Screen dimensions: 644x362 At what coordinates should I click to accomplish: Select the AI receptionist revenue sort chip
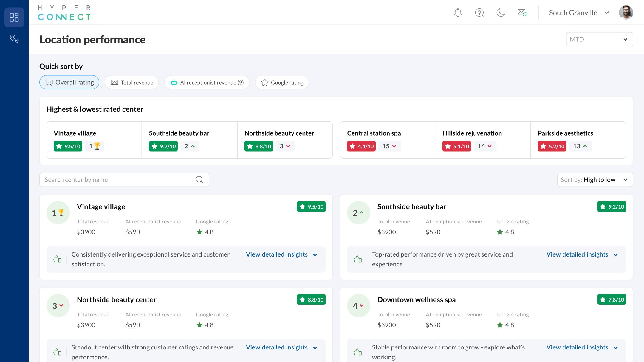[x=207, y=82]
